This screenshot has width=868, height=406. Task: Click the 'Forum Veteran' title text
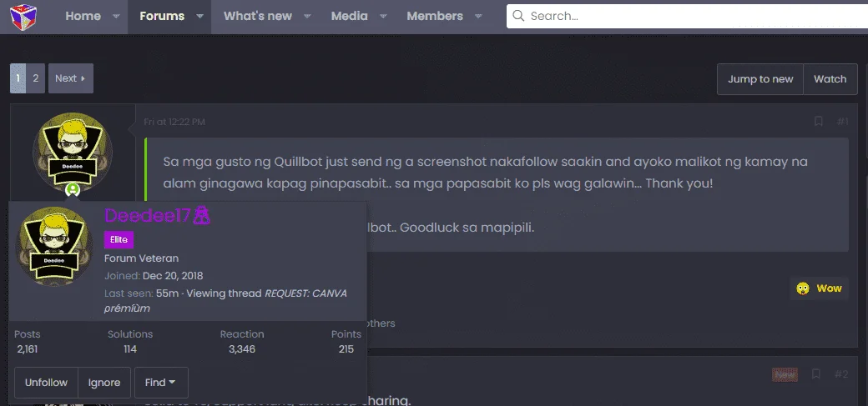(x=142, y=258)
